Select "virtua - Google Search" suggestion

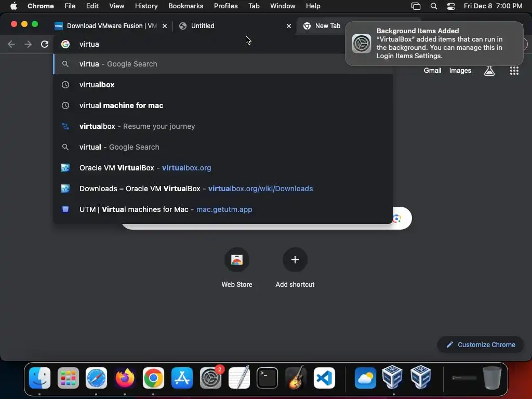pyautogui.click(x=223, y=64)
